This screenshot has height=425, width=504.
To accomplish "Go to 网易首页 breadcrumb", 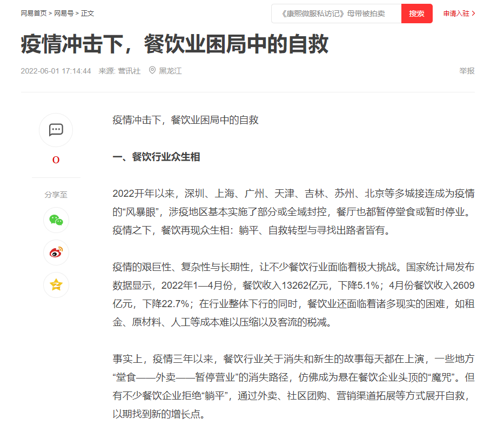I will 33,13.
